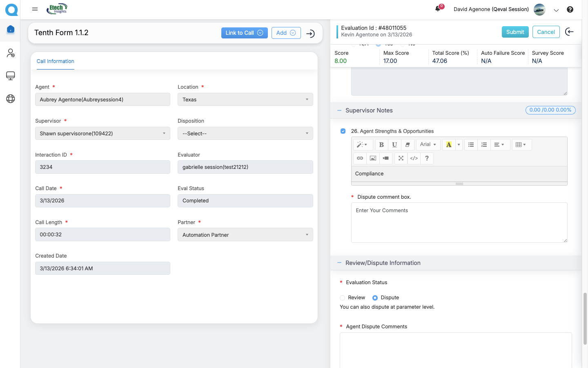Viewport: 588px width, 368px height.
Task: Open the notifications bell
Action: (x=438, y=9)
